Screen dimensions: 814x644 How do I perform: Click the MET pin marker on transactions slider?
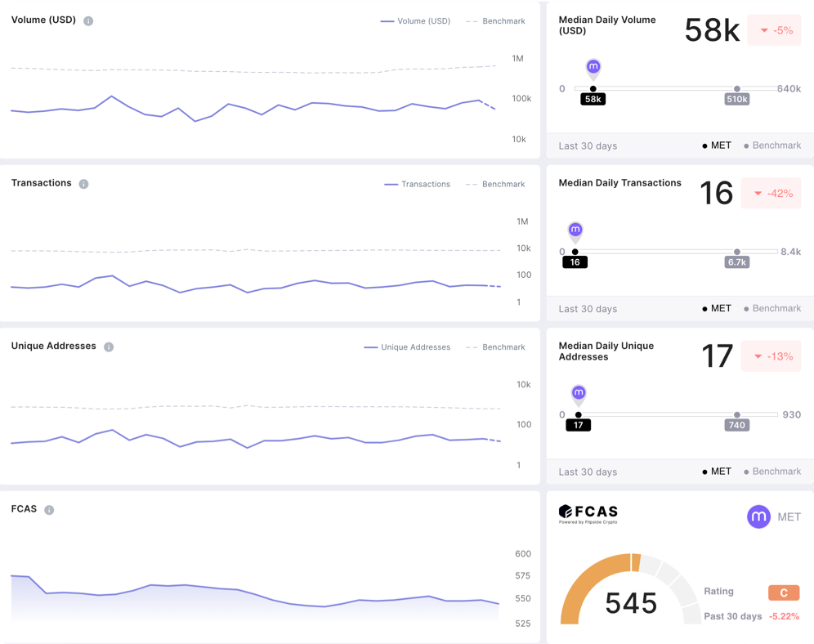click(x=575, y=230)
